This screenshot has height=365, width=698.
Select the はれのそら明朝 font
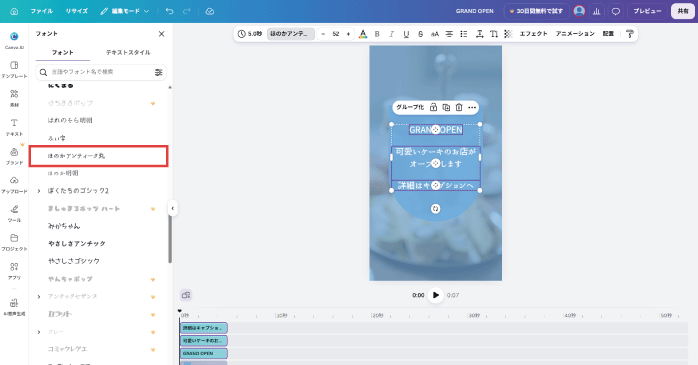(70, 120)
